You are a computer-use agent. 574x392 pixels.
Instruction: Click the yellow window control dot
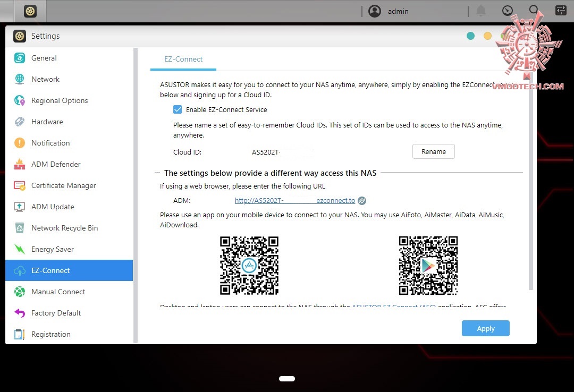point(487,36)
